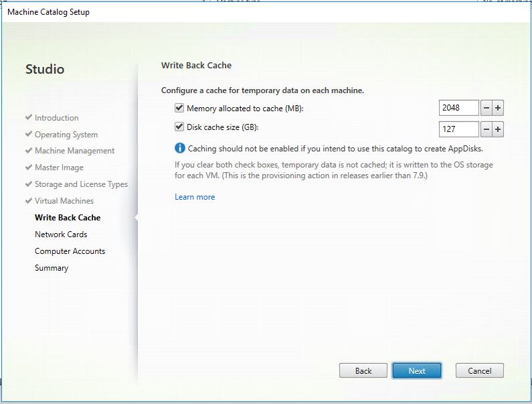This screenshot has width=532, height=404.
Task: Increase memory allocated to cache with plus button
Action: [x=498, y=108]
